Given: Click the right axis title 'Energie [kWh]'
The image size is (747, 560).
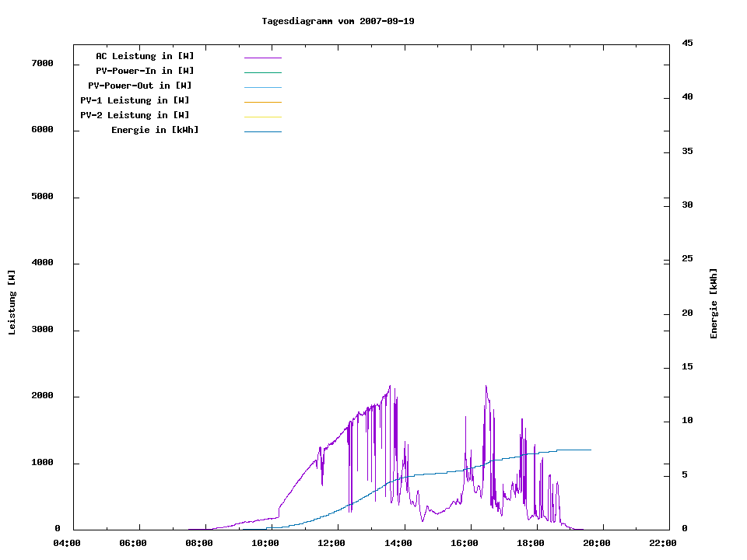Looking at the screenshot, I should click(x=714, y=303).
